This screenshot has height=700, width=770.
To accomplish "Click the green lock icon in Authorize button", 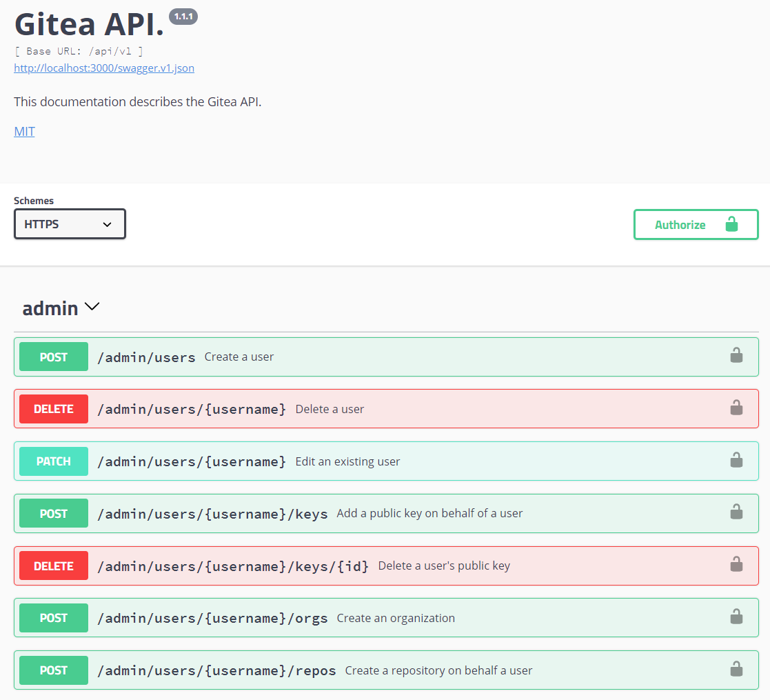I will click(x=731, y=224).
